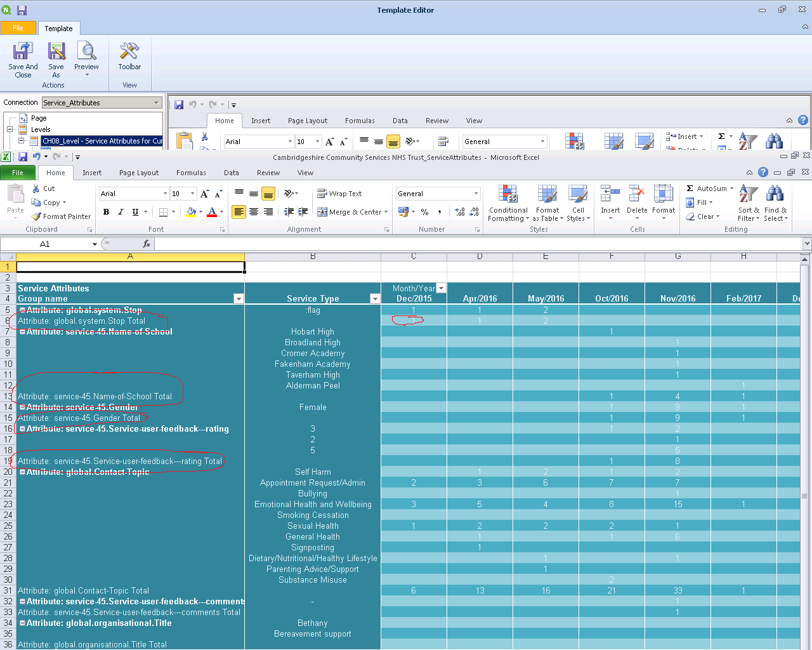The height and width of the screenshot is (650, 812).
Task: Click the Cut command
Action: (43, 189)
